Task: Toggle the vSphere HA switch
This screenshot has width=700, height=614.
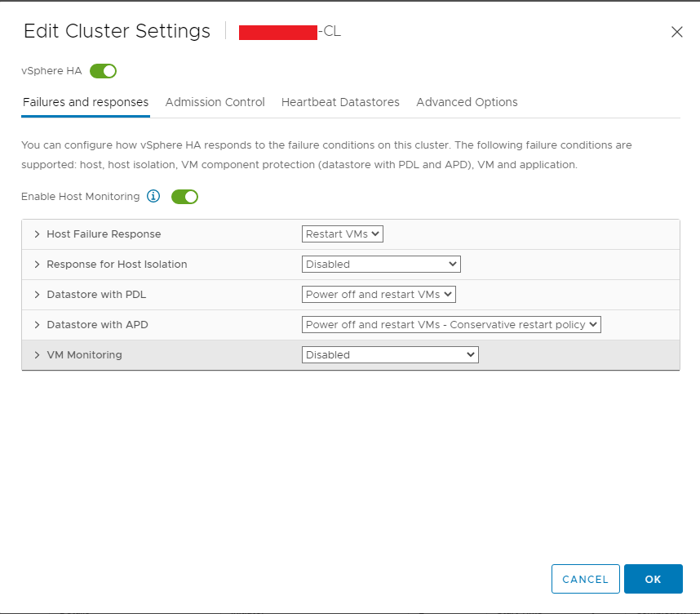Action: point(103,71)
